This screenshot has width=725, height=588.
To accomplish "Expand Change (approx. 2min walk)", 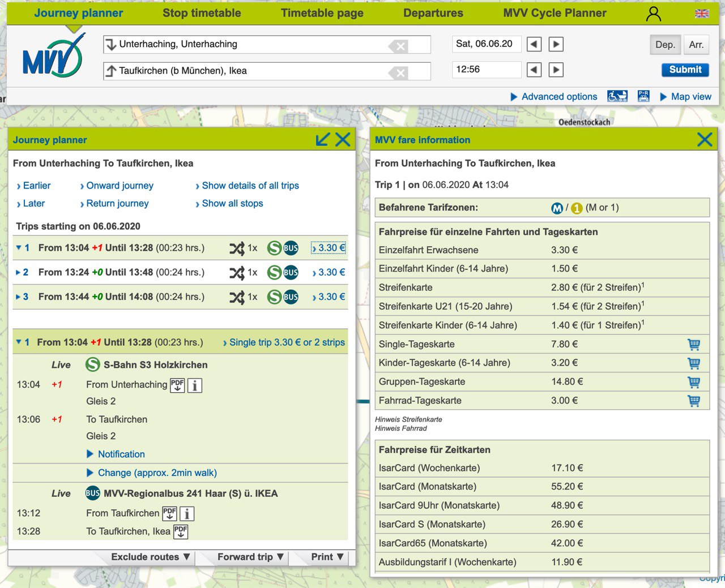I will click(151, 473).
